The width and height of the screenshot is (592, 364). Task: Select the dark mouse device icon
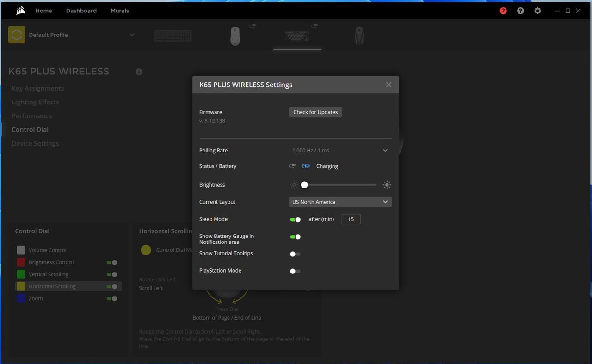(x=359, y=36)
